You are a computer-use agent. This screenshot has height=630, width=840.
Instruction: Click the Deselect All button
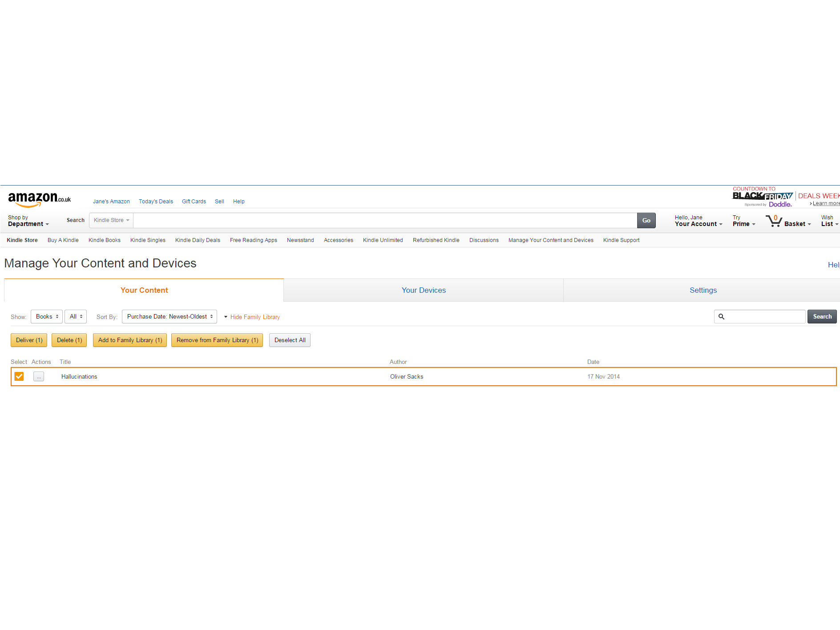290,340
